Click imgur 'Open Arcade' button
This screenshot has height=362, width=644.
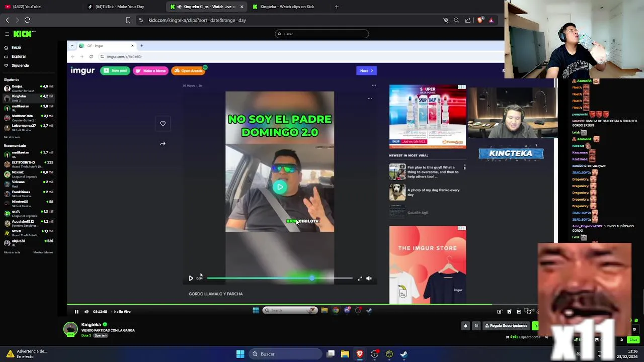click(x=189, y=71)
